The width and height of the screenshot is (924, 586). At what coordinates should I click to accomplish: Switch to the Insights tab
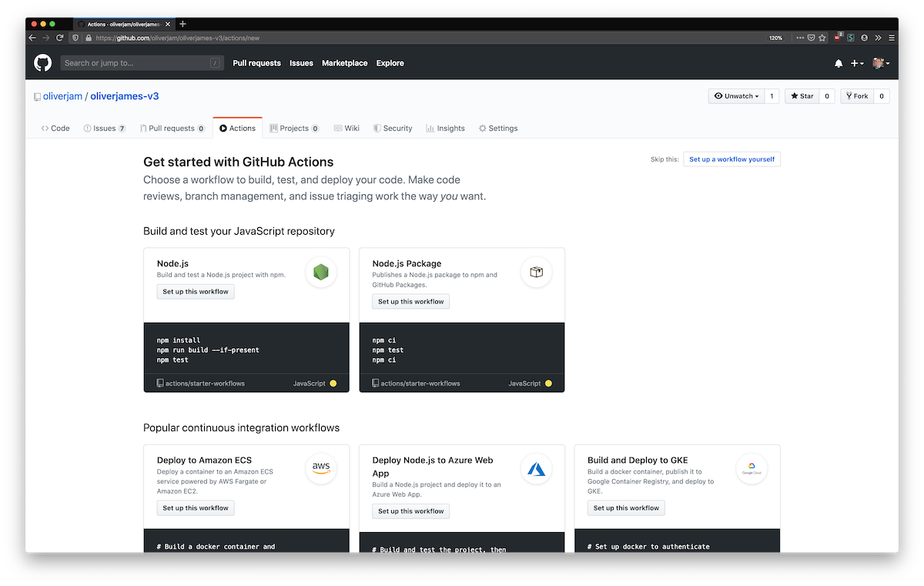pyautogui.click(x=445, y=129)
